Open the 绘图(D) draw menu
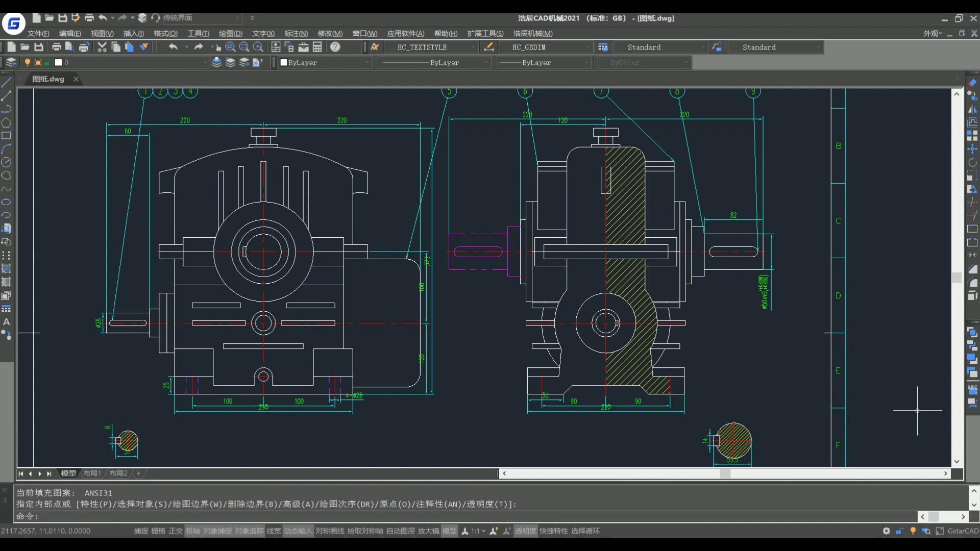Image resolution: width=980 pixels, height=551 pixels. click(x=230, y=34)
